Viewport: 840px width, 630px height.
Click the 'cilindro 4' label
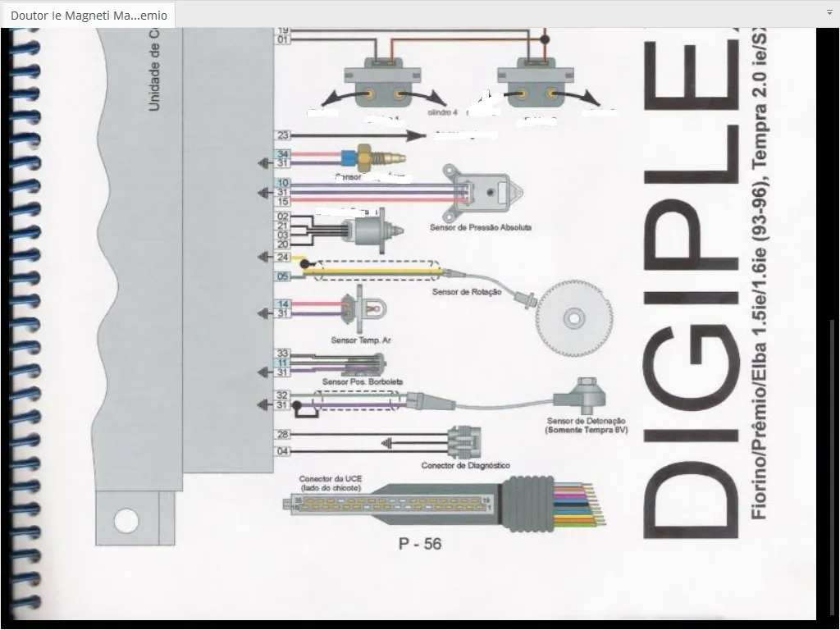[442, 112]
